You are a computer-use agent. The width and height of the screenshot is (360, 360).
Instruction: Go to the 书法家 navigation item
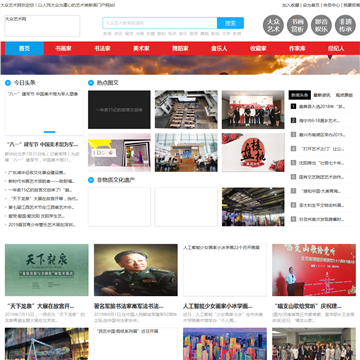[102, 48]
